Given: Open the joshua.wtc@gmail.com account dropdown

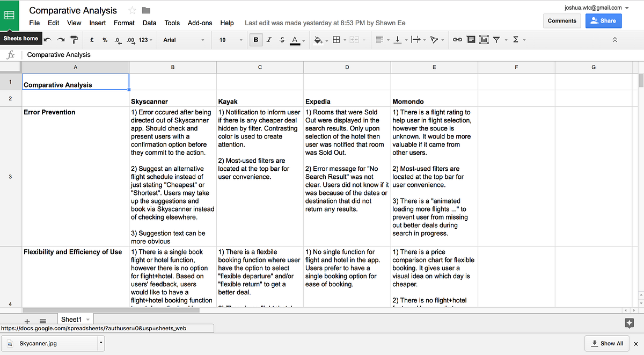Looking at the screenshot, I should 597,8.
